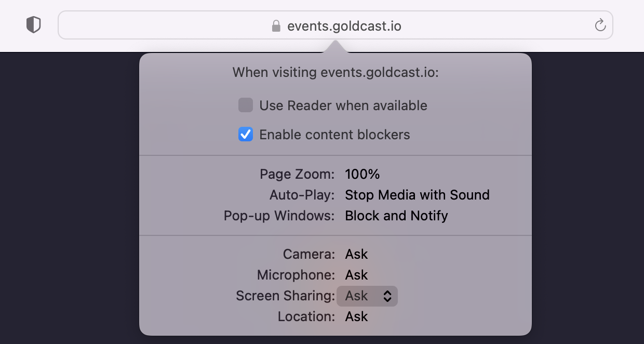Change the Location permission from Ask

(x=356, y=316)
